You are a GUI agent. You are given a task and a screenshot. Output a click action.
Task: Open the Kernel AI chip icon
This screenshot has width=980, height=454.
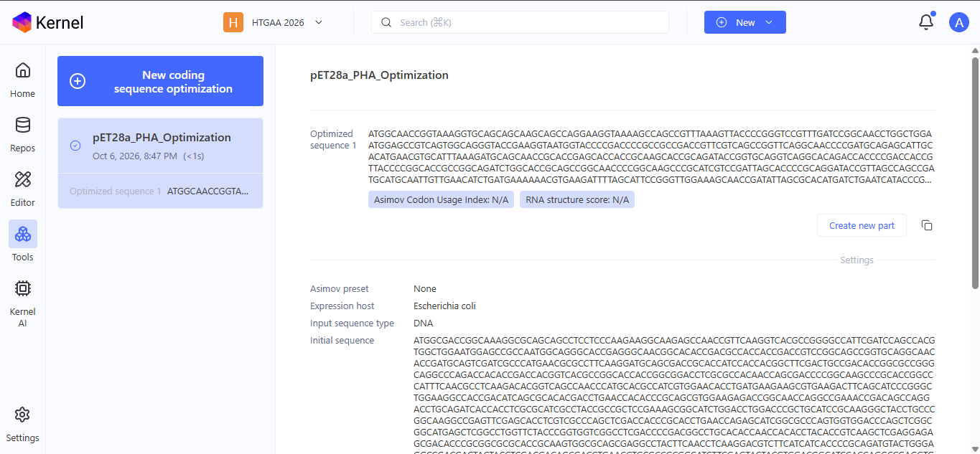coord(23,288)
